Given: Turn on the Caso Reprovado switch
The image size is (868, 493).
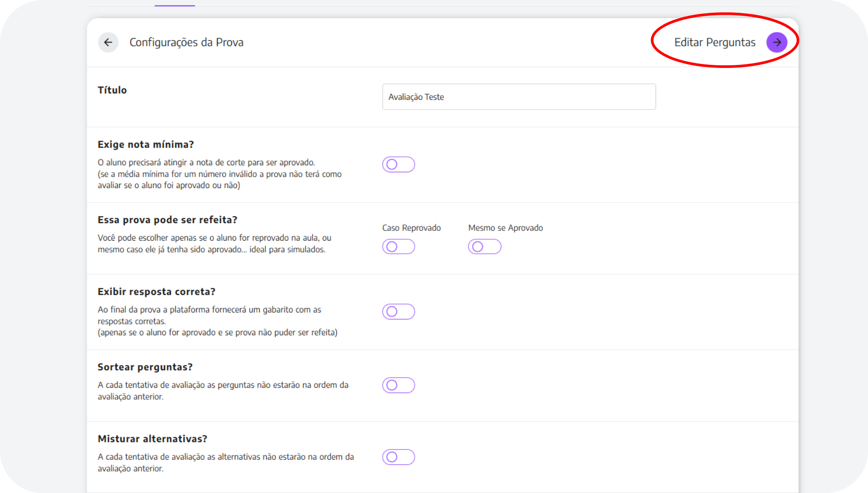Looking at the screenshot, I should (398, 247).
